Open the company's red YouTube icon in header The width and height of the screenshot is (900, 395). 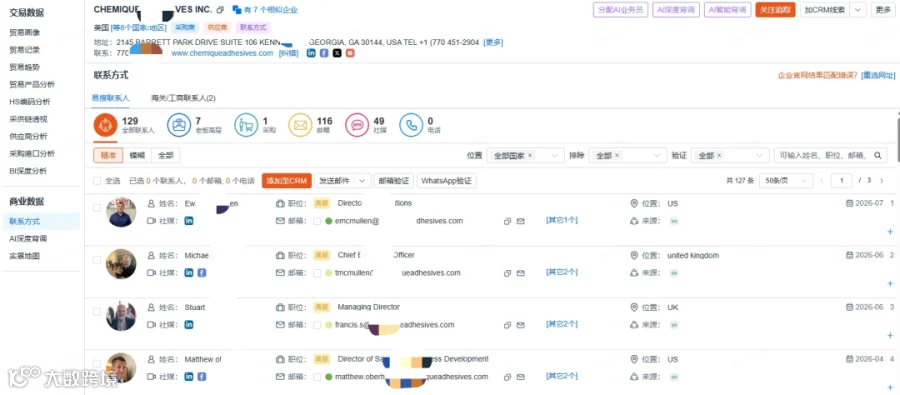pyautogui.click(x=350, y=53)
